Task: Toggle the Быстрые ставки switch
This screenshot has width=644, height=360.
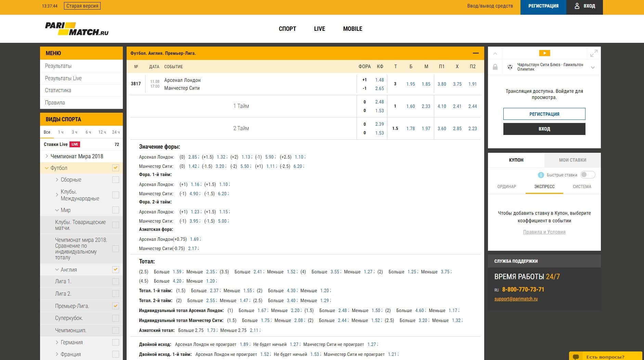Action: [588, 175]
